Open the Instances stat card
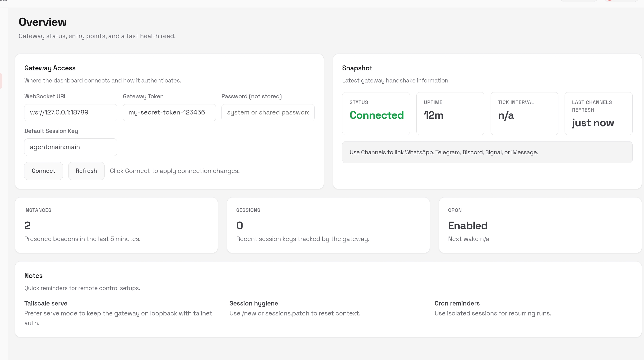 pyautogui.click(x=116, y=225)
